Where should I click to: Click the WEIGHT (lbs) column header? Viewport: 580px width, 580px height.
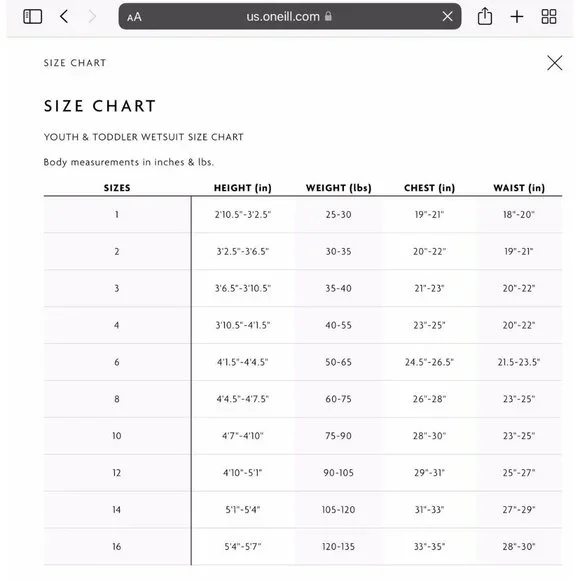(338, 188)
